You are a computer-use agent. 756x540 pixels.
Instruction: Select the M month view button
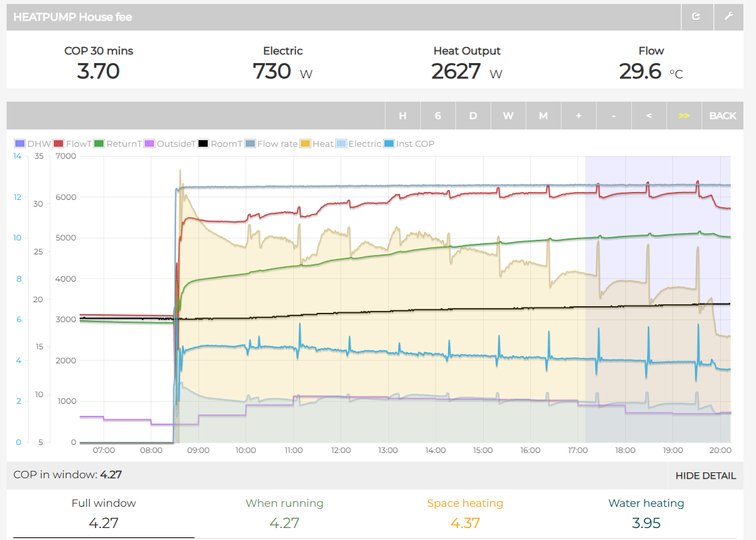pos(543,116)
